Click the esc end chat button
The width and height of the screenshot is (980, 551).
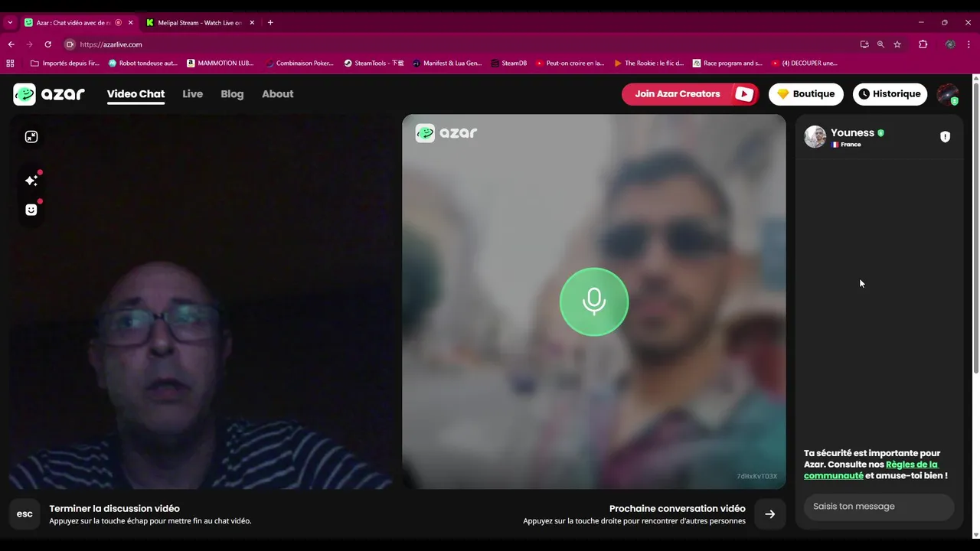coord(24,514)
